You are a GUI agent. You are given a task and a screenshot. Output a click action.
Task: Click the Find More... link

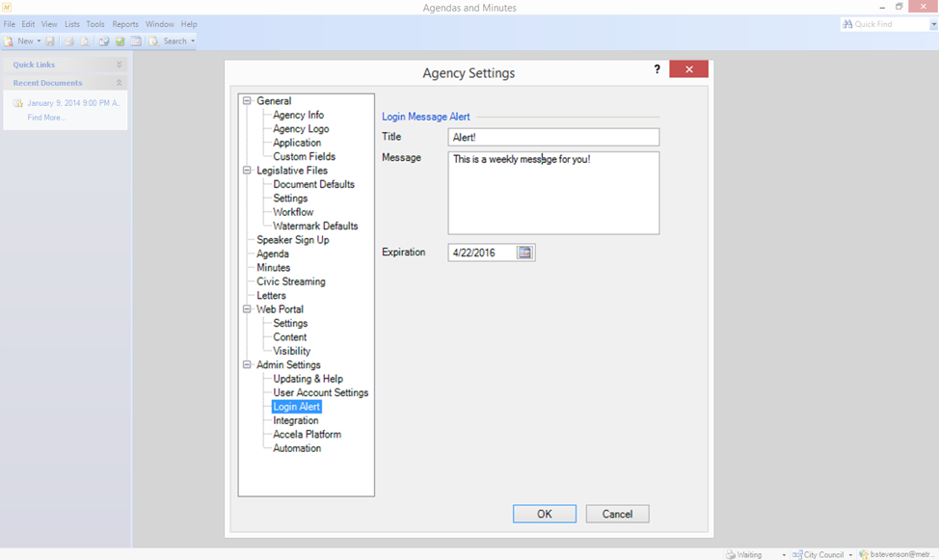coord(46,118)
